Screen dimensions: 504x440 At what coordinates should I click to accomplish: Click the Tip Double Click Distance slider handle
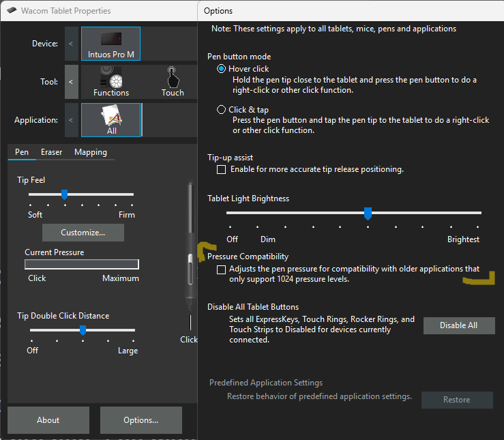pyautogui.click(x=83, y=330)
